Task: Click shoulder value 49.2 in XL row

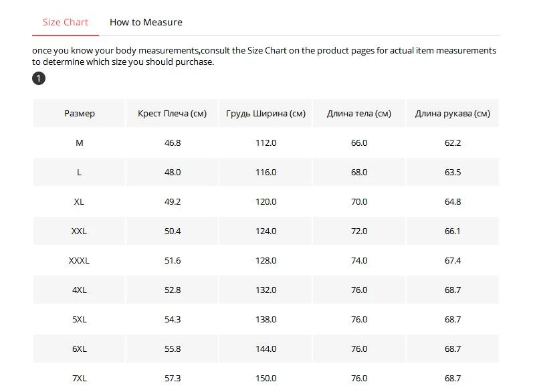Action: coord(173,201)
